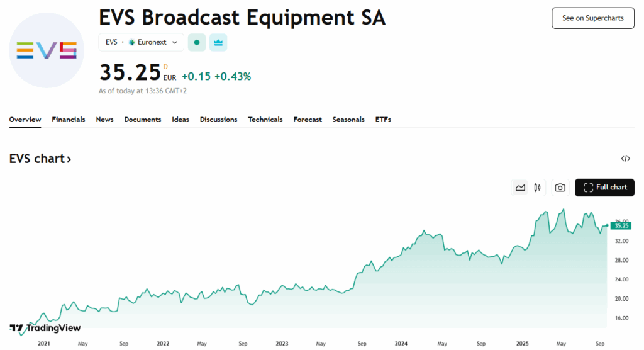Open the EVS chart heading link

pyautogui.click(x=40, y=159)
